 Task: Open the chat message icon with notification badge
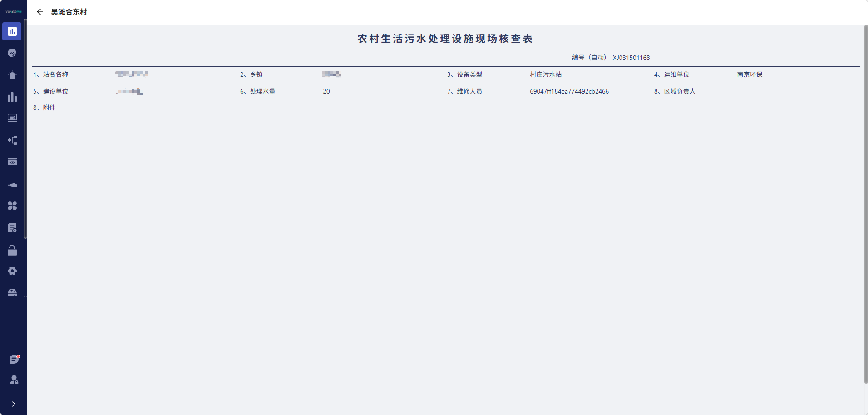[x=14, y=358]
